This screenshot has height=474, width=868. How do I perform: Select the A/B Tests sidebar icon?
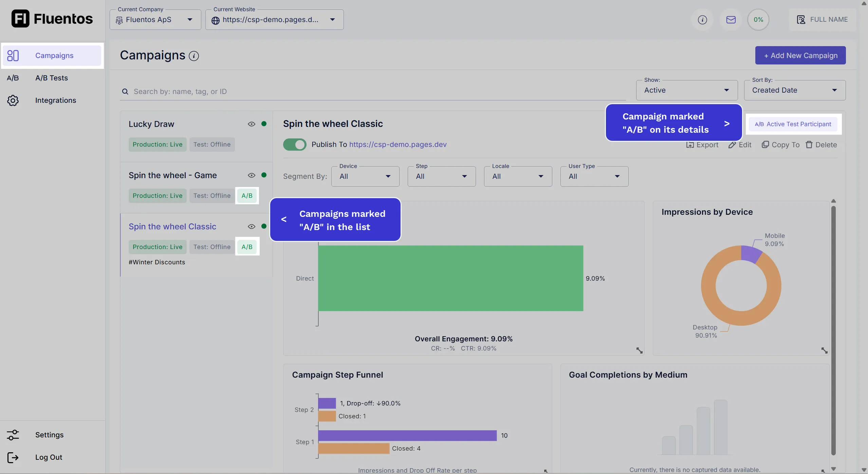coord(13,78)
